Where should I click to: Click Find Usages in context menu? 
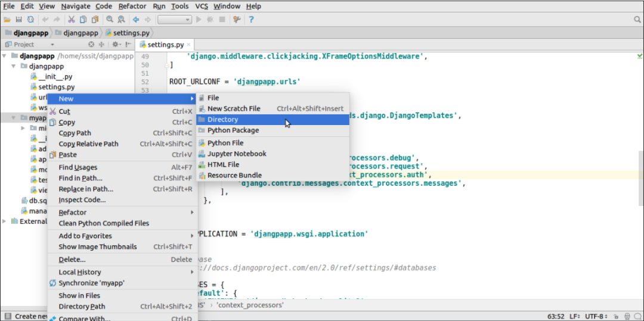122,167
